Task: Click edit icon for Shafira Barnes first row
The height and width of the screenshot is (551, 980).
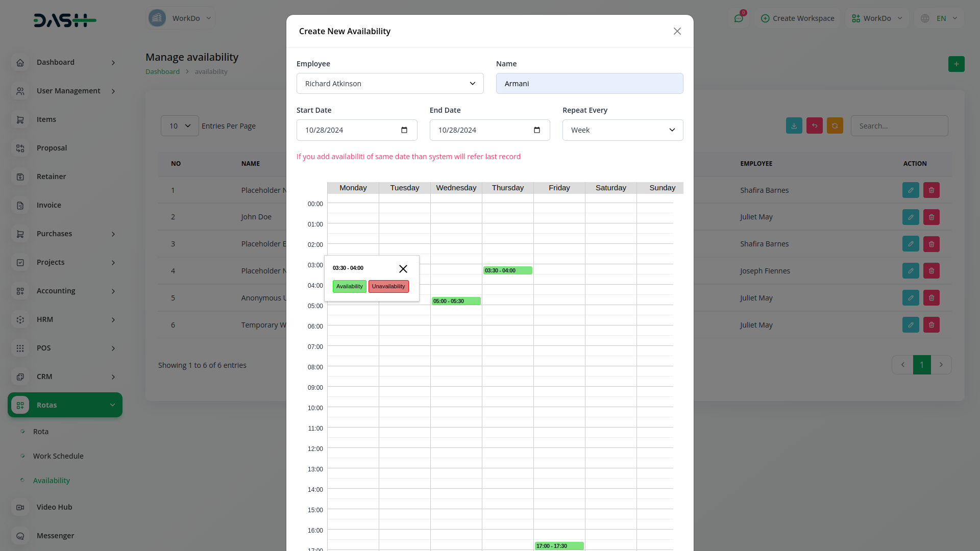Action: pyautogui.click(x=910, y=190)
